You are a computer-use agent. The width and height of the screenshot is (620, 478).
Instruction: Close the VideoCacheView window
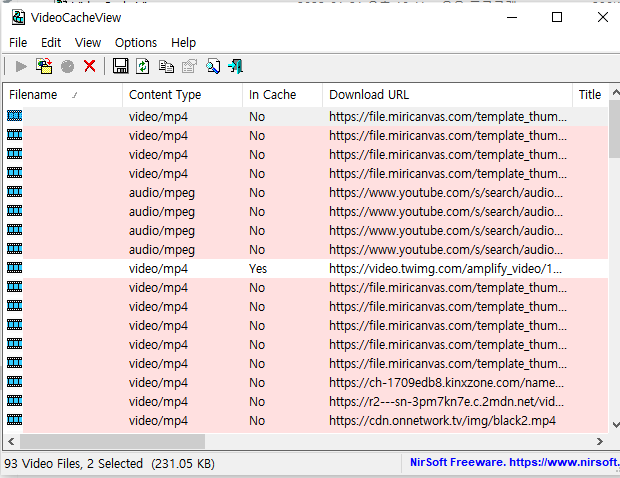click(603, 17)
